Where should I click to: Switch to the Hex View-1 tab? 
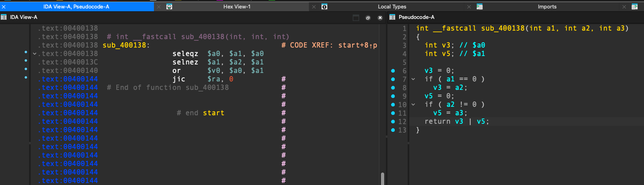[x=237, y=6]
